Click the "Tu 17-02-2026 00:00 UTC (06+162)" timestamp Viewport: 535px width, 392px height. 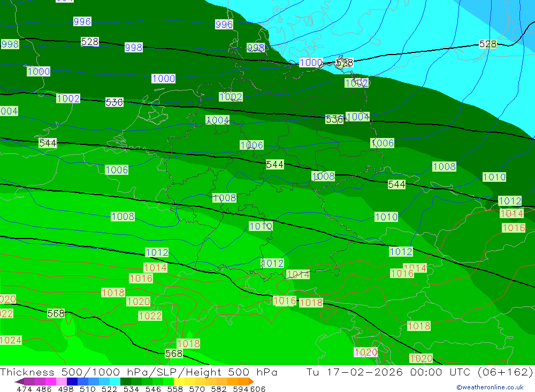pos(419,372)
